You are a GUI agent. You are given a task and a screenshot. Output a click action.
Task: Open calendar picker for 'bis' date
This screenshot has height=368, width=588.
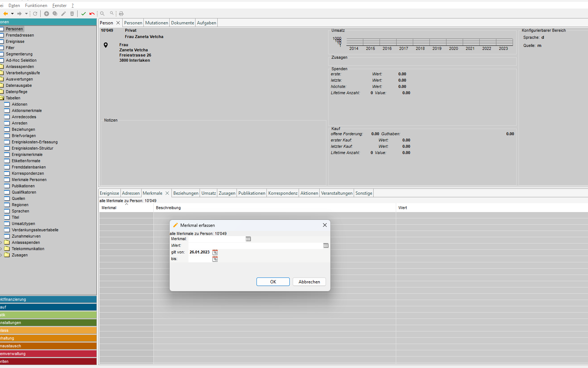tap(215, 259)
